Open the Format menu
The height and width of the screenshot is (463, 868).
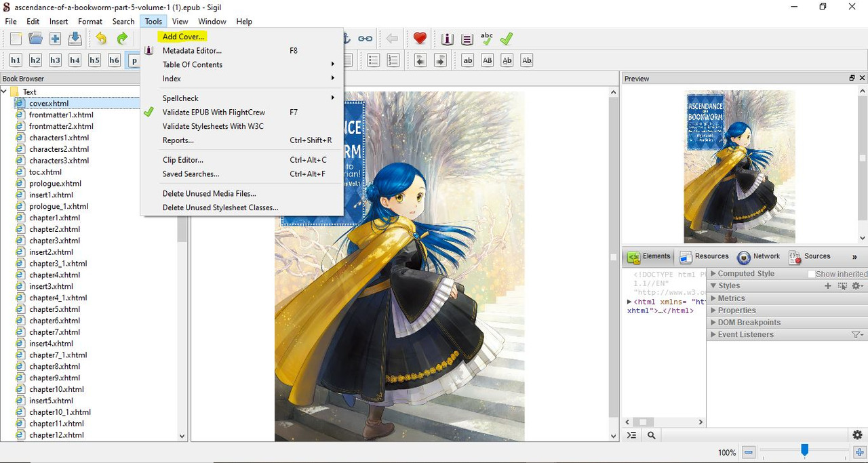point(90,22)
